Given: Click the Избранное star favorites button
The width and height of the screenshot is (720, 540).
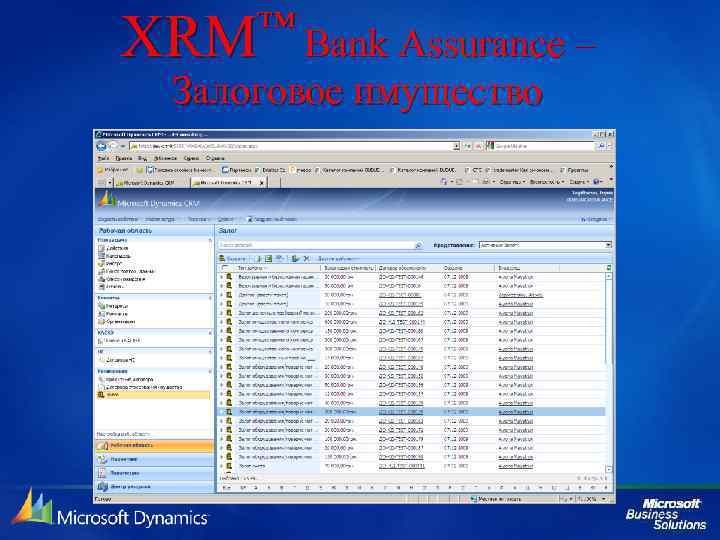Looking at the screenshot, I should 113,170.
